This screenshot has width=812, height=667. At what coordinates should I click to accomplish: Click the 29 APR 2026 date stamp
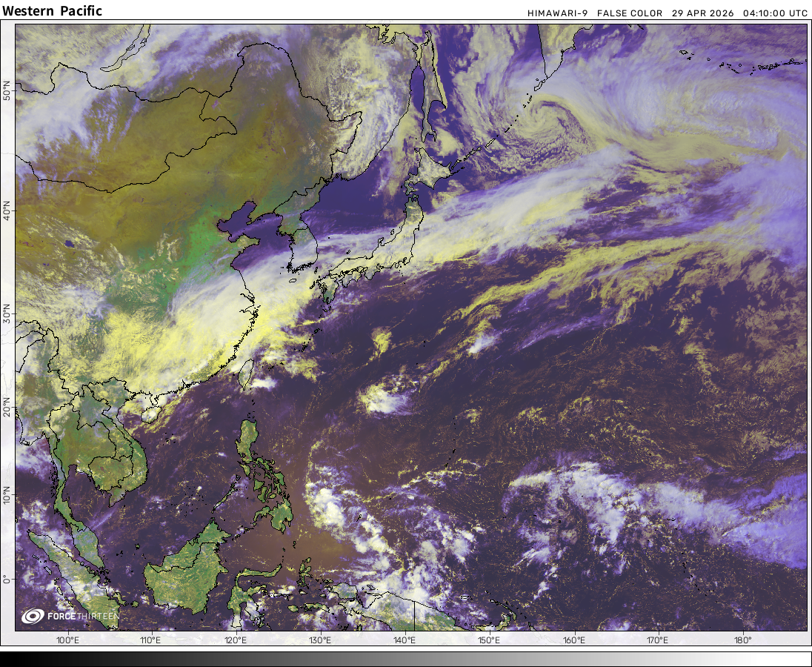click(702, 13)
